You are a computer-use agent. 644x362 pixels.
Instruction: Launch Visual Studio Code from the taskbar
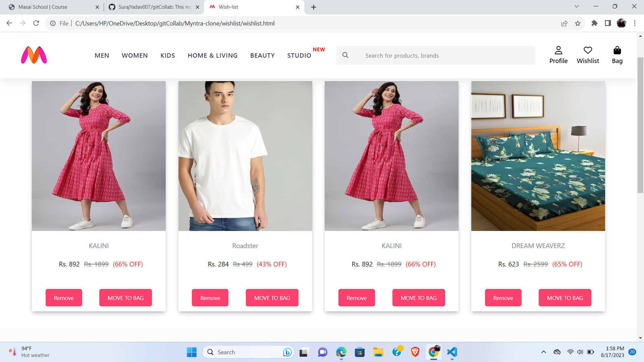pyautogui.click(x=451, y=352)
